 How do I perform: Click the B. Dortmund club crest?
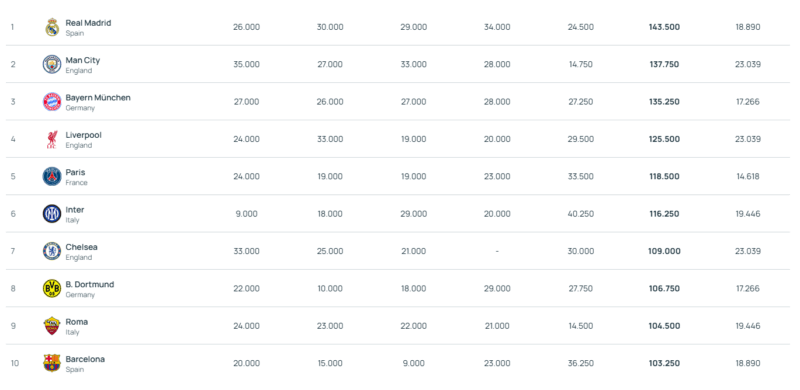click(52, 288)
